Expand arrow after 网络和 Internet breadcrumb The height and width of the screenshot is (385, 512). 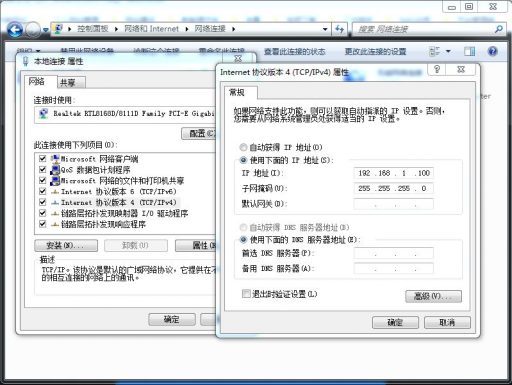pyautogui.click(x=187, y=29)
